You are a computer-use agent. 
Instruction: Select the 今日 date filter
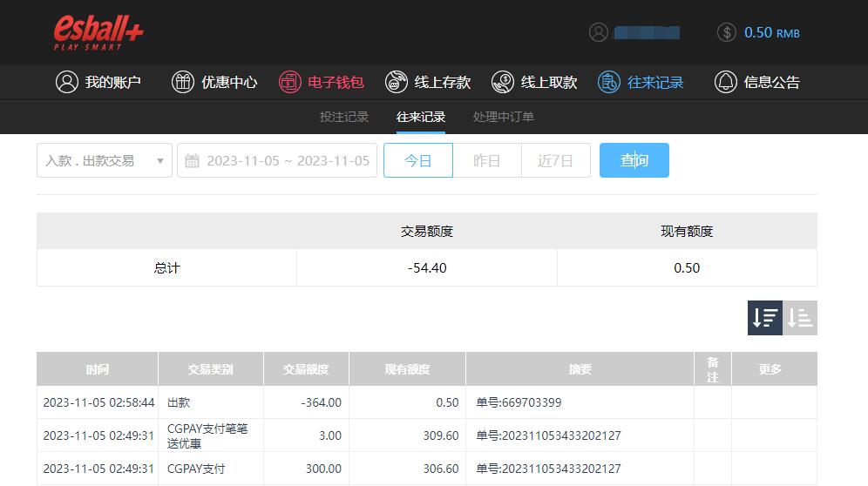pyautogui.click(x=418, y=160)
